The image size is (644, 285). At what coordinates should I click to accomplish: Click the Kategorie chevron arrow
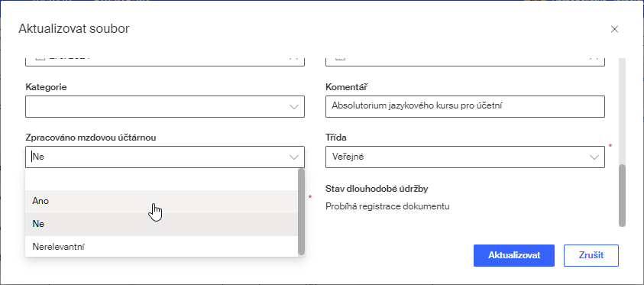pyautogui.click(x=293, y=107)
